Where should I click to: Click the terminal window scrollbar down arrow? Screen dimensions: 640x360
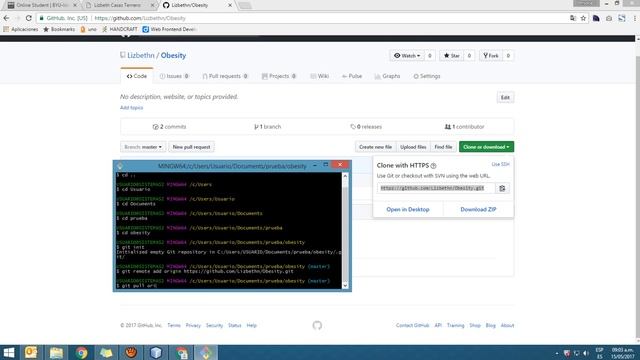(345, 286)
